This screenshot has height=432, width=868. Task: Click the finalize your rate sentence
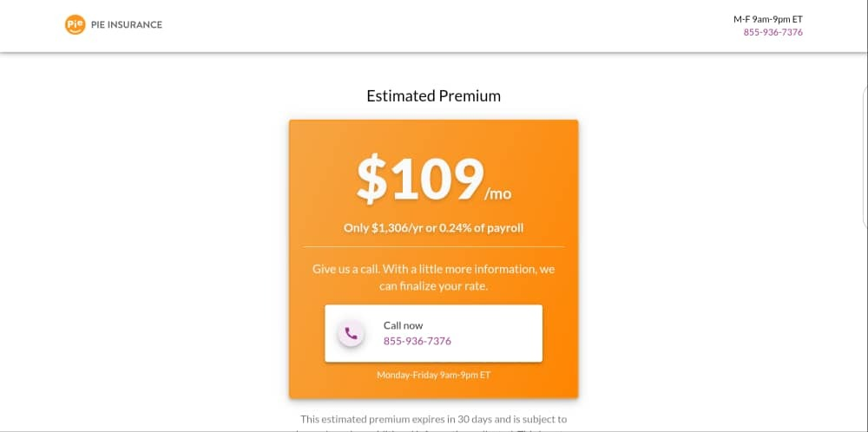pos(433,285)
